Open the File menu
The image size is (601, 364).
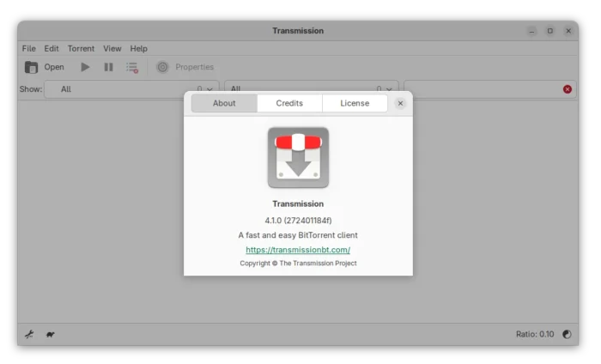[28, 49]
